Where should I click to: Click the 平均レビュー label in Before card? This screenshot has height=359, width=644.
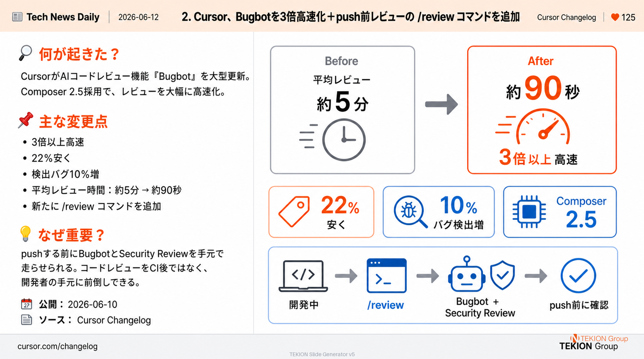(x=341, y=80)
